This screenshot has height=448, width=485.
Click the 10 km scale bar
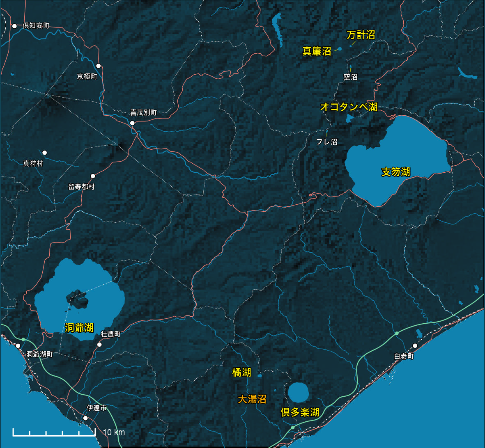pyautogui.click(x=54, y=432)
